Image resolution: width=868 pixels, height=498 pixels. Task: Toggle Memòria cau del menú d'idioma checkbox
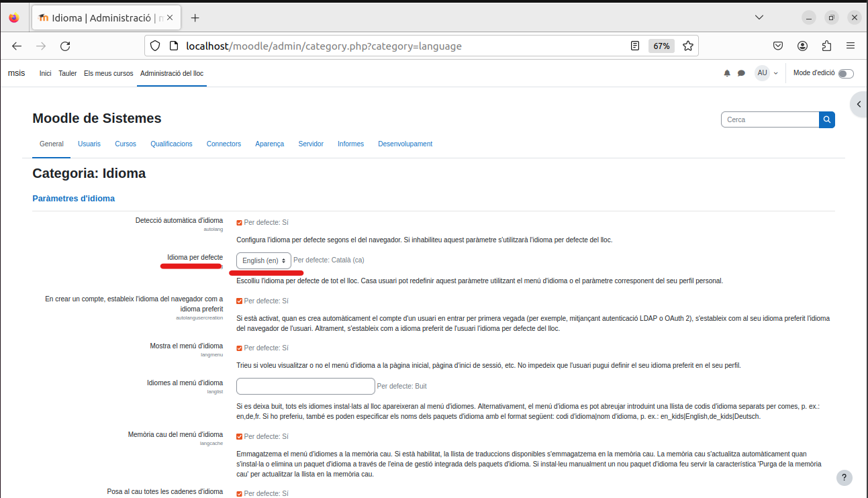(x=239, y=436)
